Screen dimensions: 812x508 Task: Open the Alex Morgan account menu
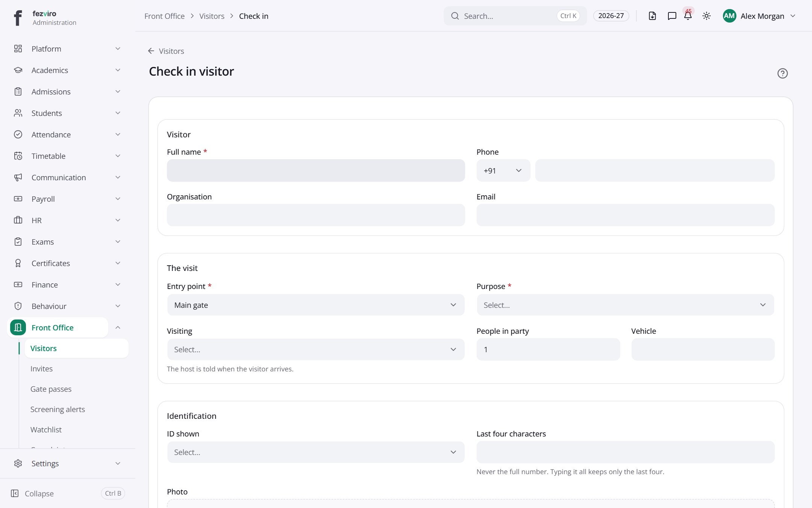click(x=759, y=16)
